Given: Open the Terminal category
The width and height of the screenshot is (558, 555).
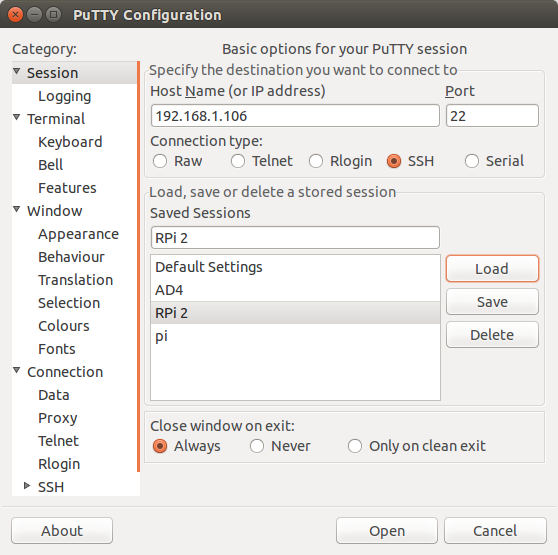Looking at the screenshot, I should point(56,119).
